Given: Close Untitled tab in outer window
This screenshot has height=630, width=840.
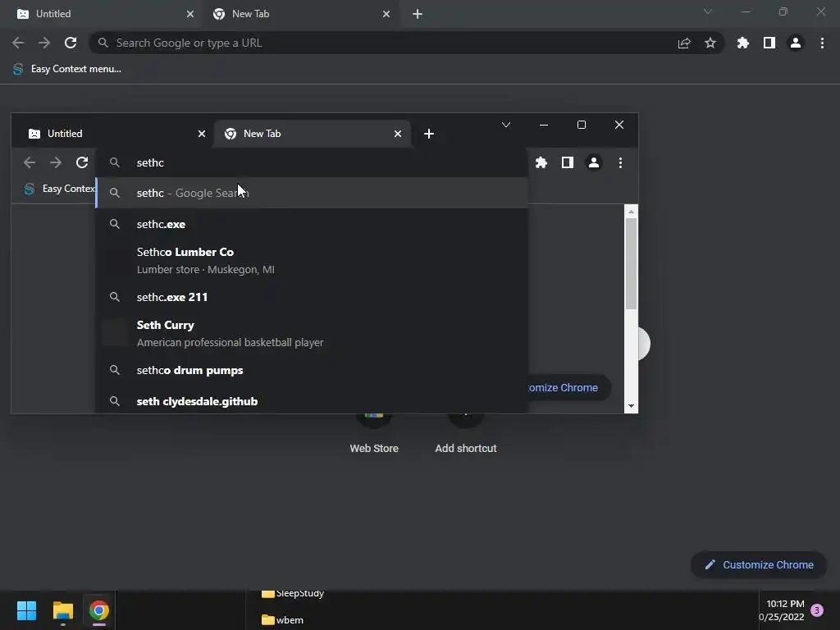Looking at the screenshot, I should [x=190, y=14].
